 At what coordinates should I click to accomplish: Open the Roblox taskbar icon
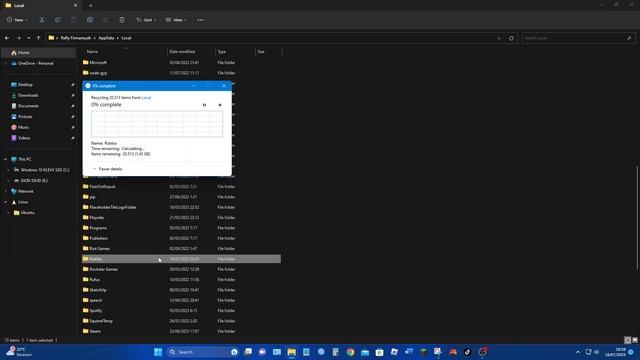point(394,352)
